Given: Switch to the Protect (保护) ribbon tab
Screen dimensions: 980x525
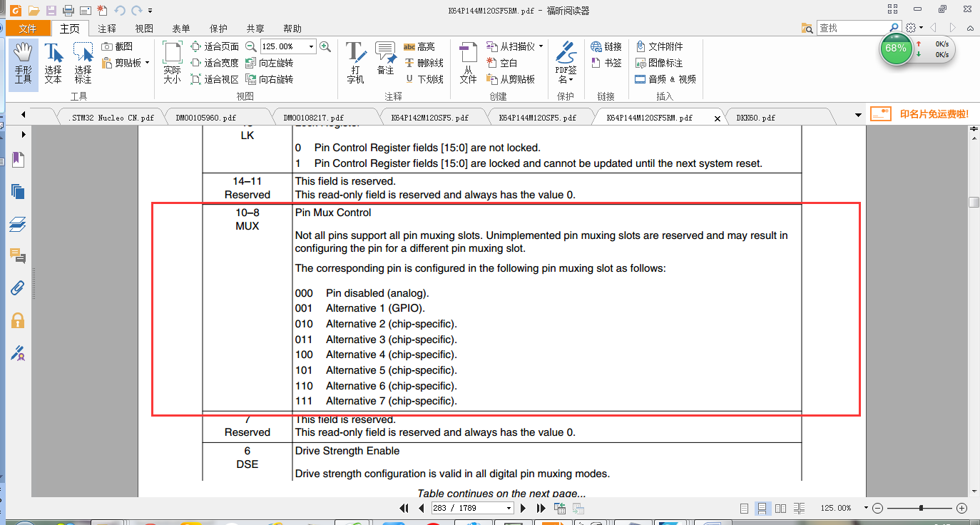Looking at the screenshot, I should point(218,29).
